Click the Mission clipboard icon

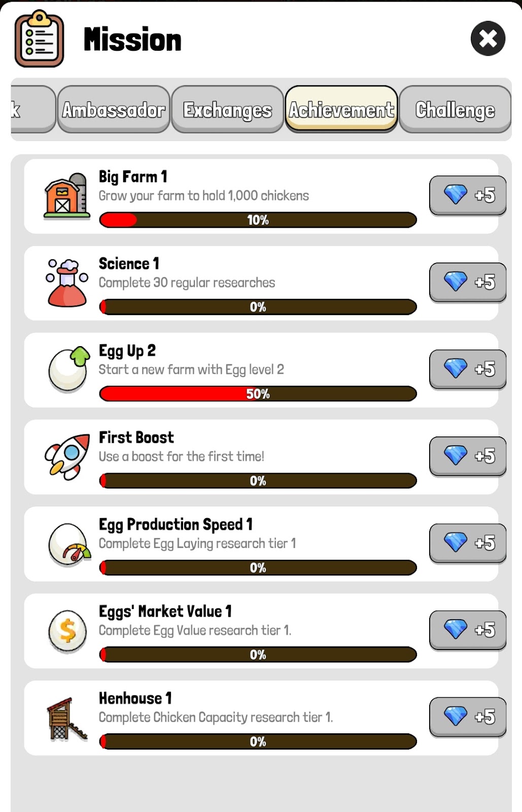pos(39,39)
